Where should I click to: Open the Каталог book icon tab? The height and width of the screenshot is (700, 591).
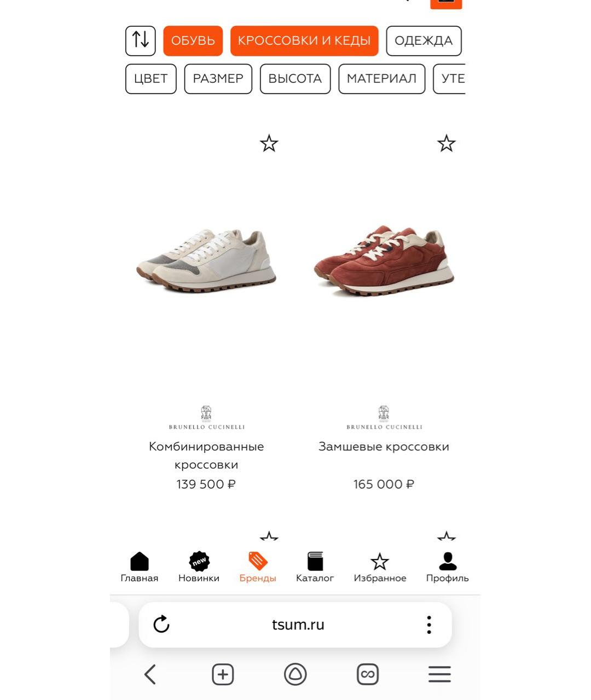coord(315,567)
